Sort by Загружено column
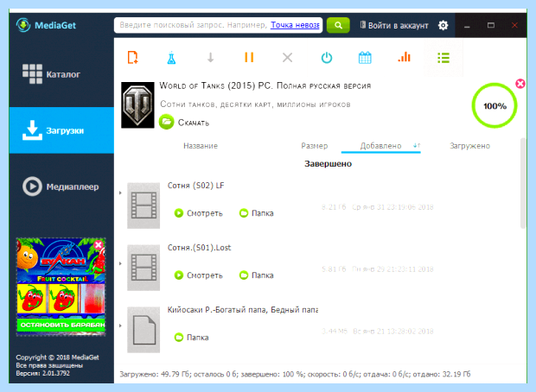The width and height of the screenshot is (536, 392). [469, 146]
